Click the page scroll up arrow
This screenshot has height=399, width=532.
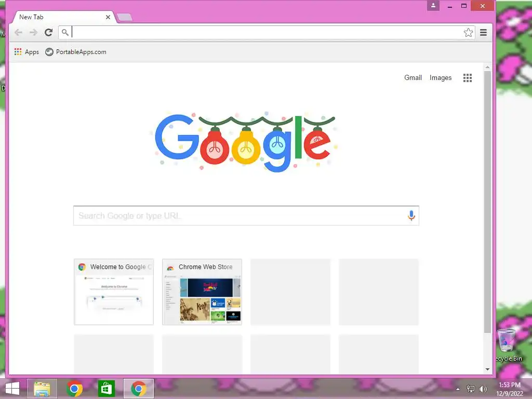tap(487, 67)
